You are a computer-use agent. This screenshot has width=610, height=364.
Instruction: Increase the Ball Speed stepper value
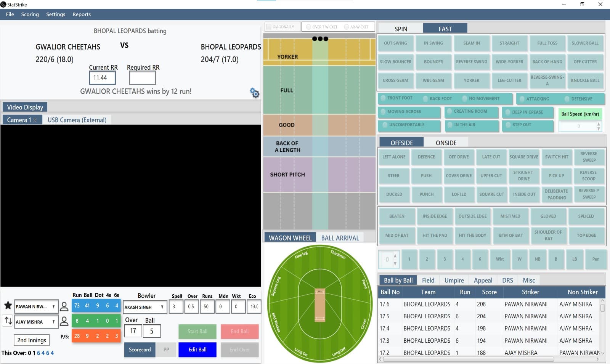(599, 124)
